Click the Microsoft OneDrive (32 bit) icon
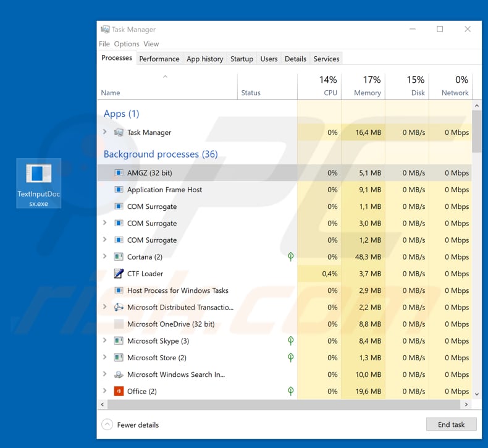Viewport: 488px width, 448px height. [x=119, y=324]
